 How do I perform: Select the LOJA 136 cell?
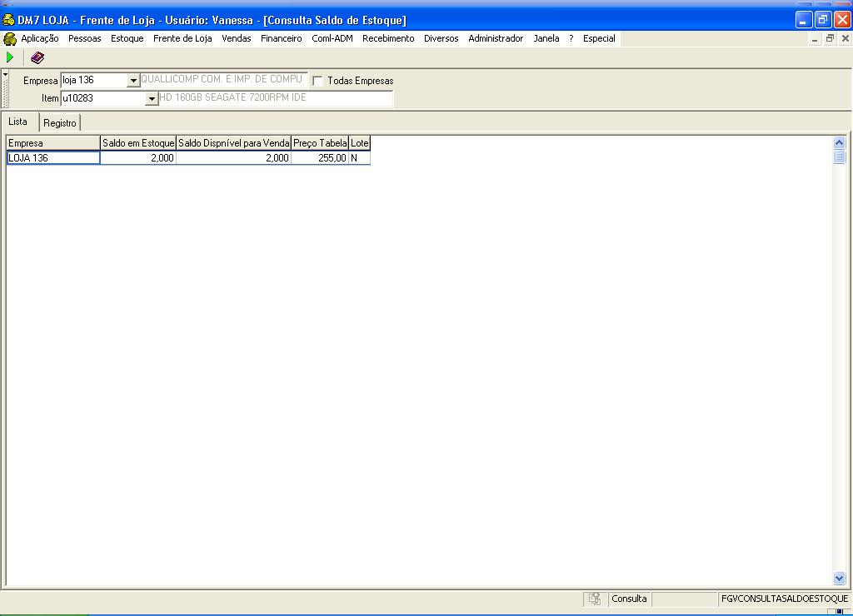point(53,157)
